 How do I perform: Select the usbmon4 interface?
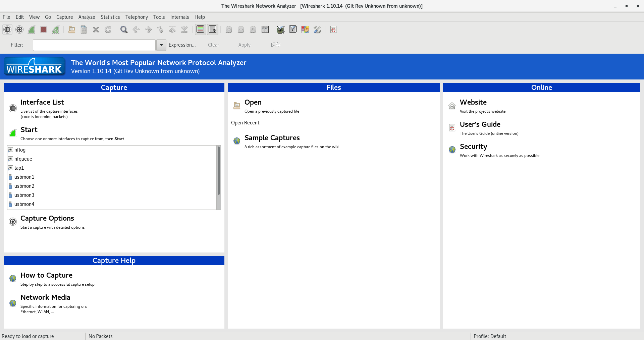pos(112,204)
